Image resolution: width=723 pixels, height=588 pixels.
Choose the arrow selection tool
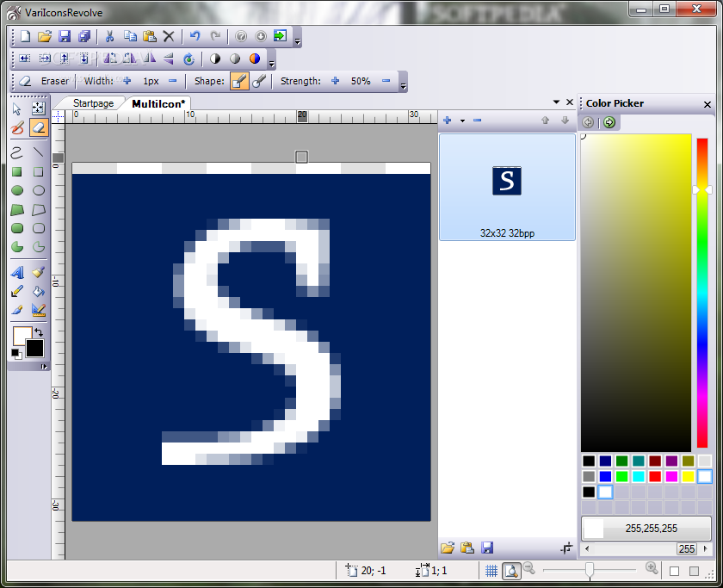[17, 108]
